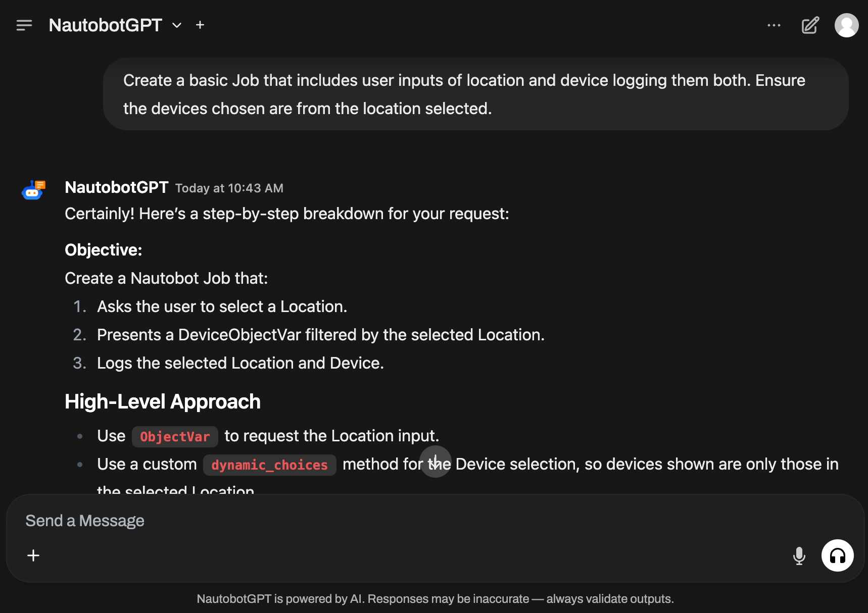Screen dimensions: 868x613
Task: Click the High-Level Approach heading
Action: tap(163, 402)
